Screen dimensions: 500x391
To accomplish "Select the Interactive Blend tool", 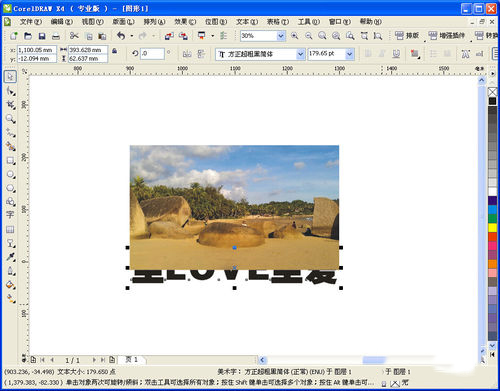I will pyautogui.click(x=10, y=243).
